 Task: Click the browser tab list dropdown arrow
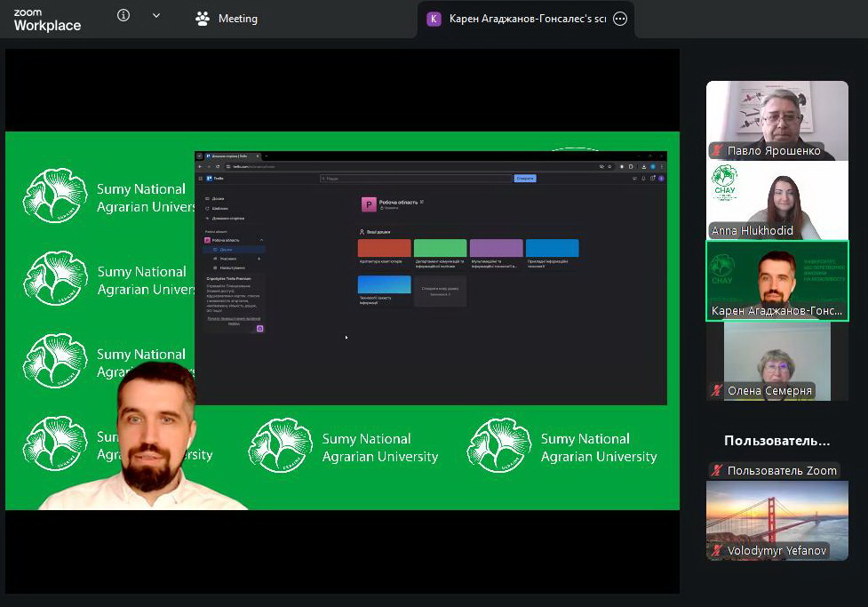click(x=200, y=156)
